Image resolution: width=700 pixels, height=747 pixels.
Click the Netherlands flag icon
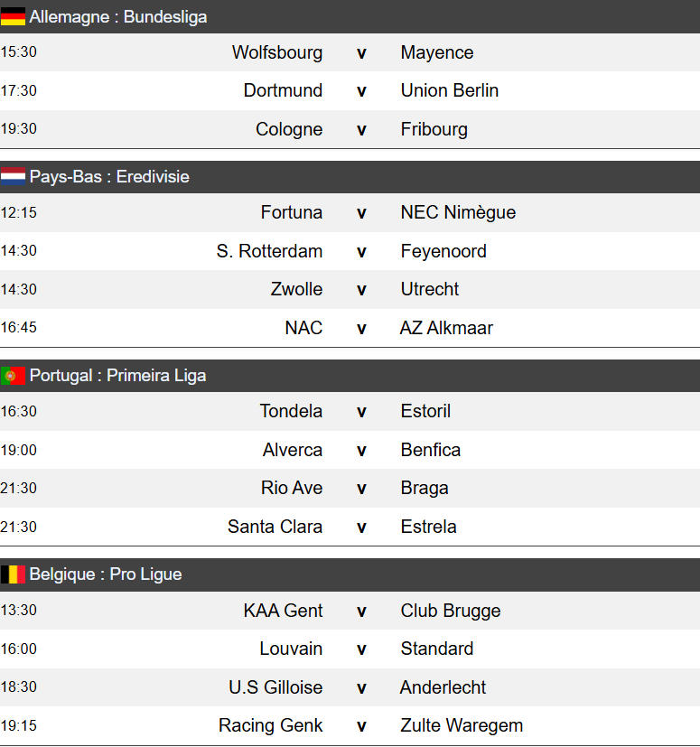click(13, 177)
